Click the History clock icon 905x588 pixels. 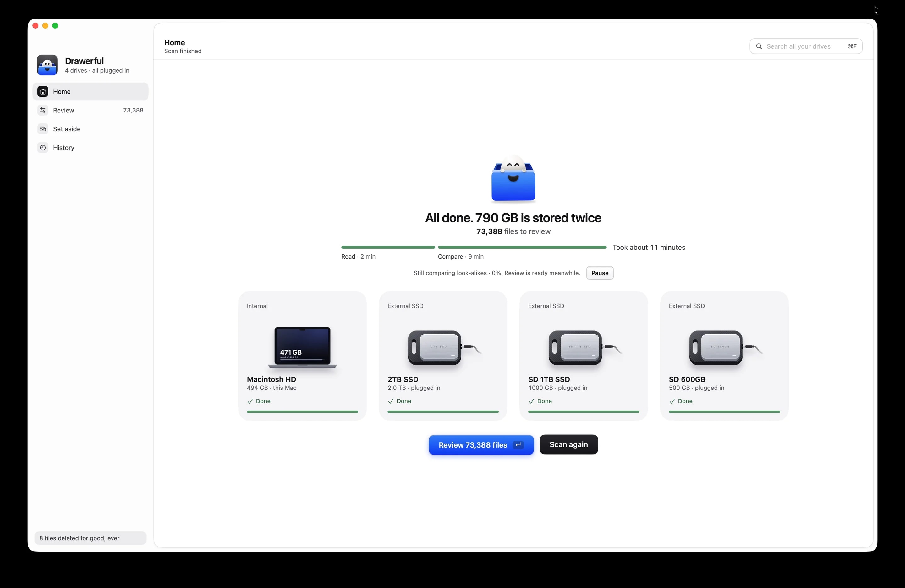click(43, 148)
